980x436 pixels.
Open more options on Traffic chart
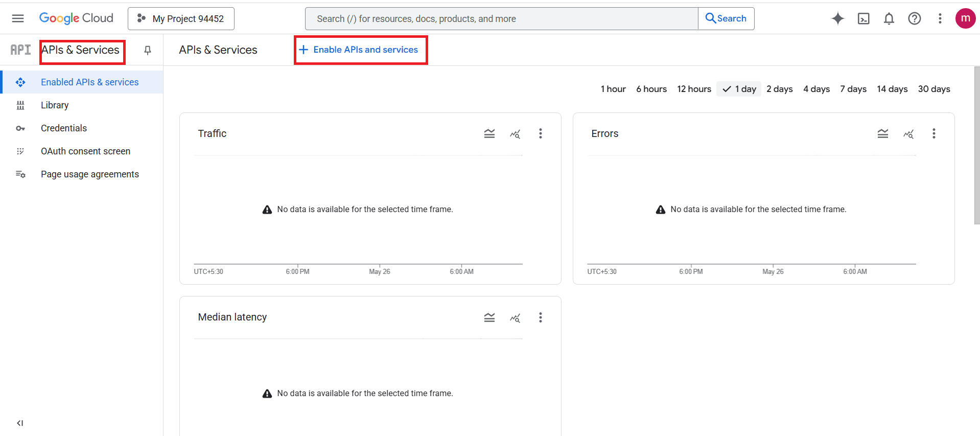pos(540,133)
